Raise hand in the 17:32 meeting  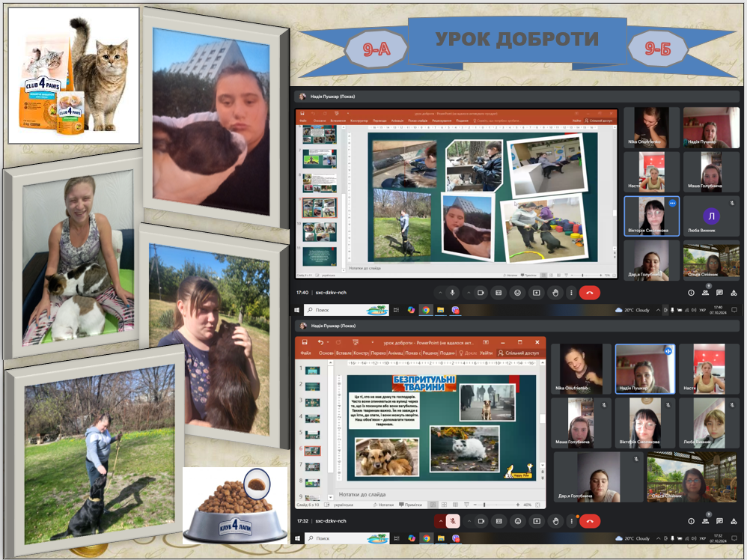(x=555, y=521)
